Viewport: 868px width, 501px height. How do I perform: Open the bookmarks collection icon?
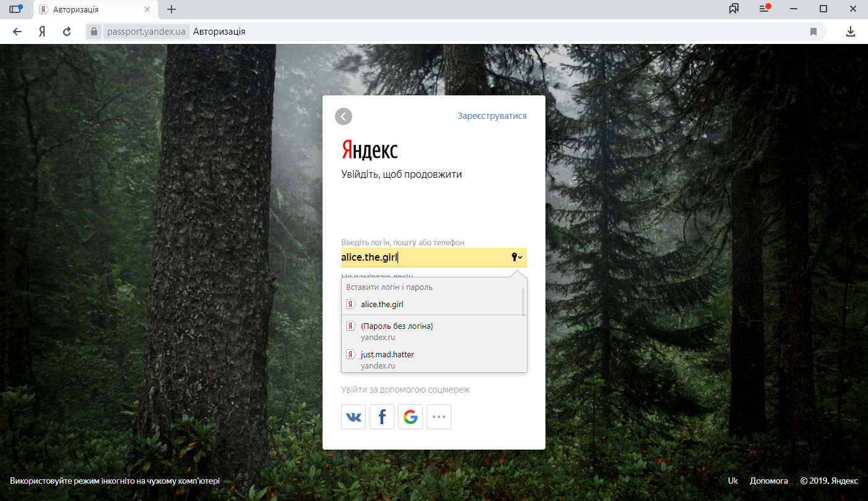[734, 9]
